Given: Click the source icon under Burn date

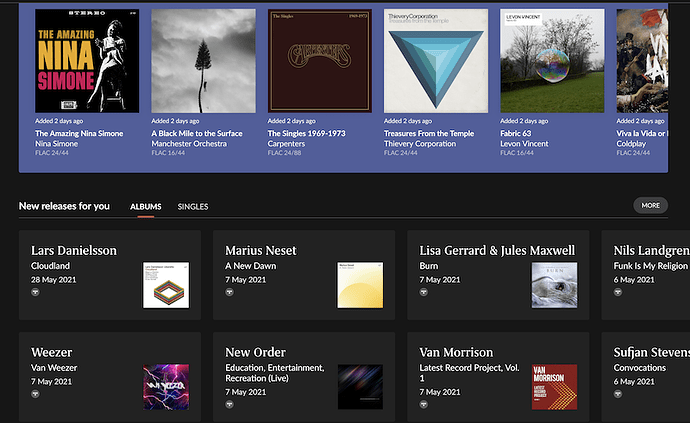Looking at the screenshot, I should 424,292.
